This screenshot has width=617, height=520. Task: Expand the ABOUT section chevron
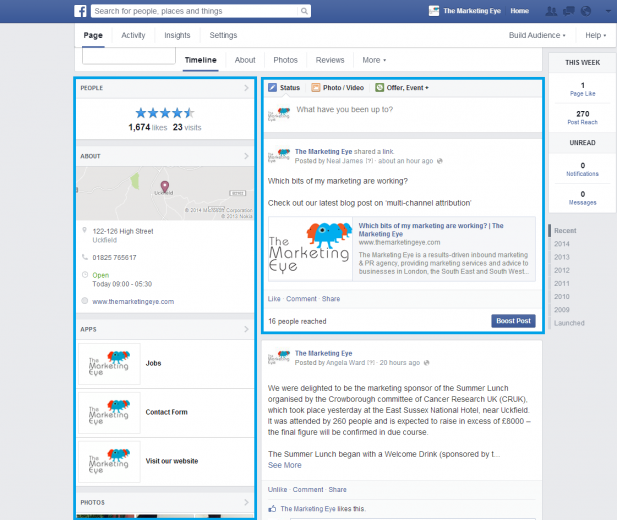[x=246, y=156]
